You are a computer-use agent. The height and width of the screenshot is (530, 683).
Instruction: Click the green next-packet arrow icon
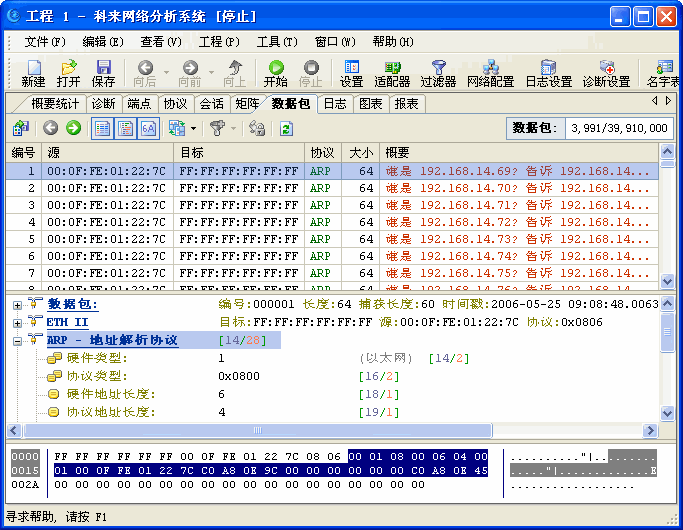coord(74,128)
